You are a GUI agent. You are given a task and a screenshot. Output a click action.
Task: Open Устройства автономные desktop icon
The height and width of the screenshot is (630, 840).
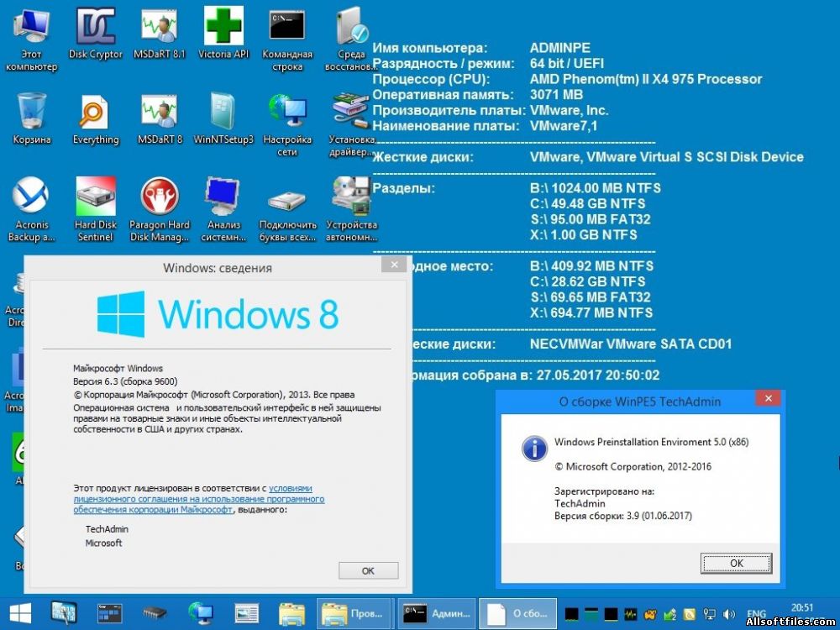click(351, 210)
